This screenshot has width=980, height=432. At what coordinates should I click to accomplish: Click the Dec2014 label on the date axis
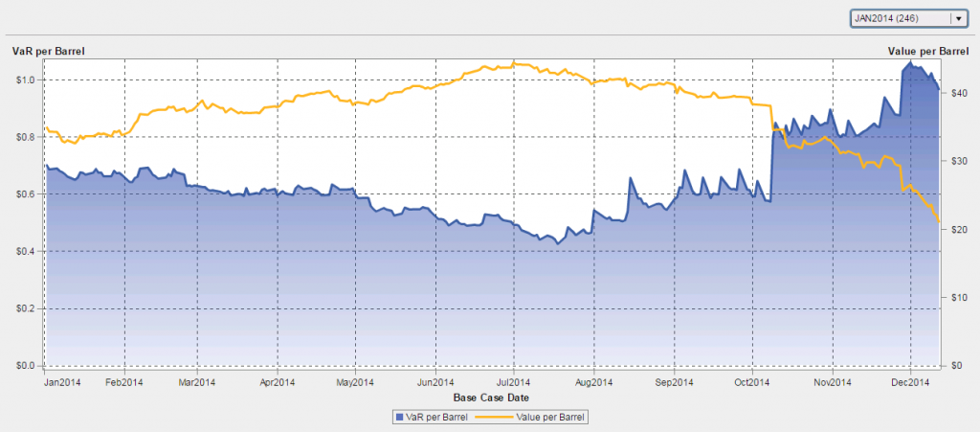(911, 383)
